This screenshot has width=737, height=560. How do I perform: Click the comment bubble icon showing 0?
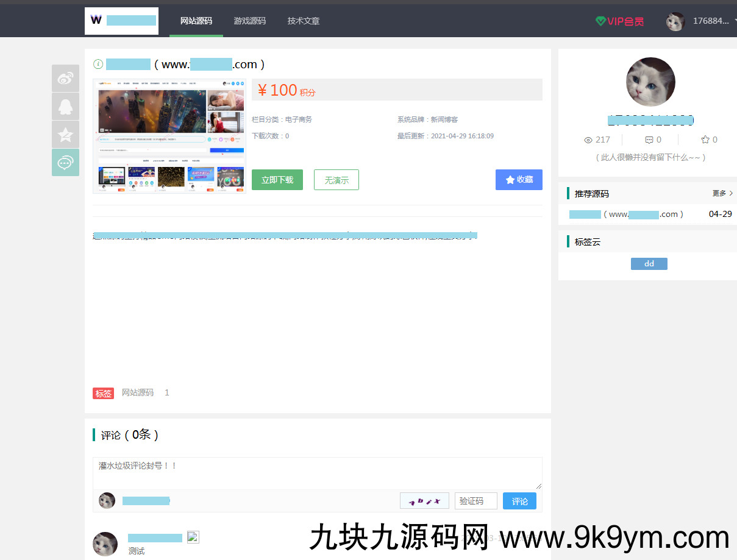[x=649, y=140]
